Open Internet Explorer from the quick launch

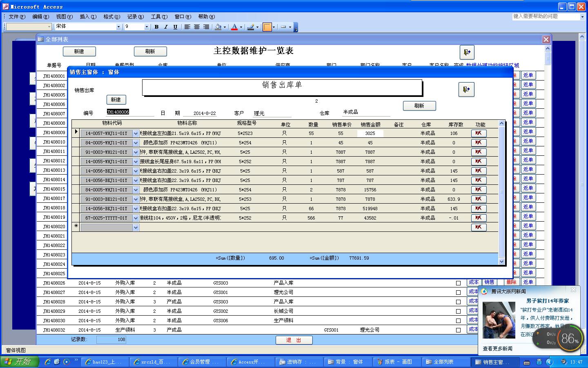(48, 362)
